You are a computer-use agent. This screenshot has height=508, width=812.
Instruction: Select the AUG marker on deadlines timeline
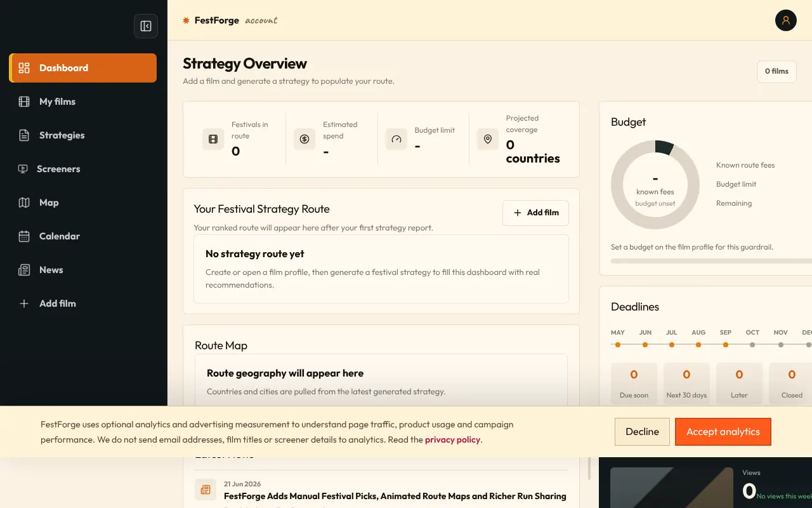pyautogui.click(x=698, y=345)
